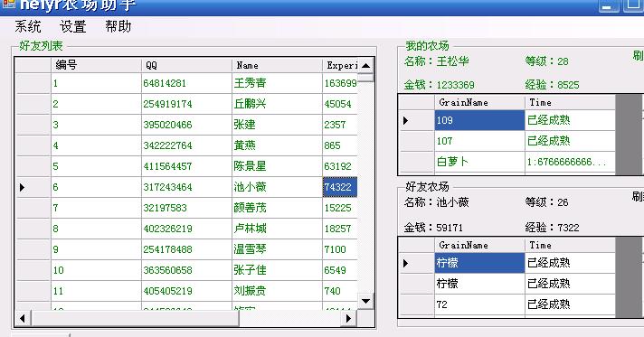
Task: Select highlighted 柠檬 row in friend farm
Action: (x=479, y=263)
